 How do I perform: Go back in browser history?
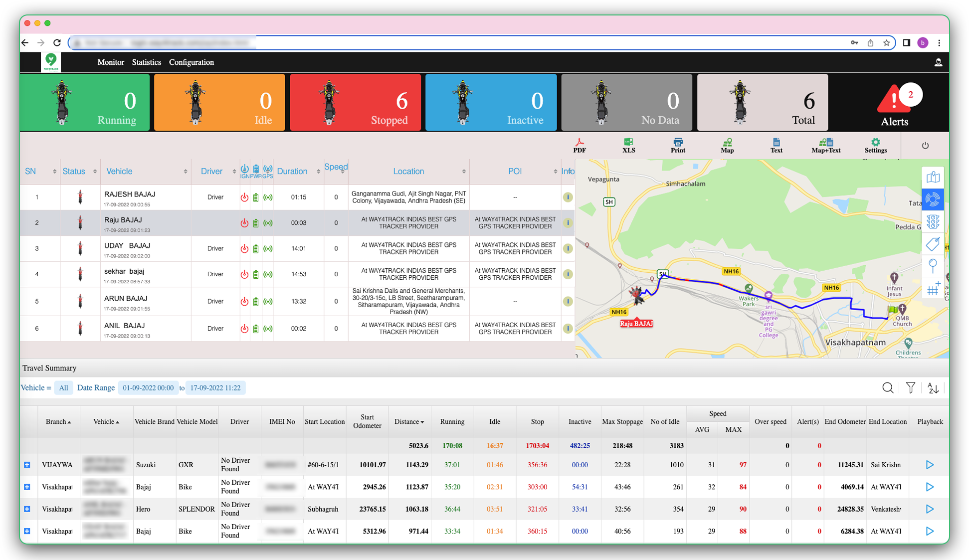pyautogui.click(x=25, y=43)
